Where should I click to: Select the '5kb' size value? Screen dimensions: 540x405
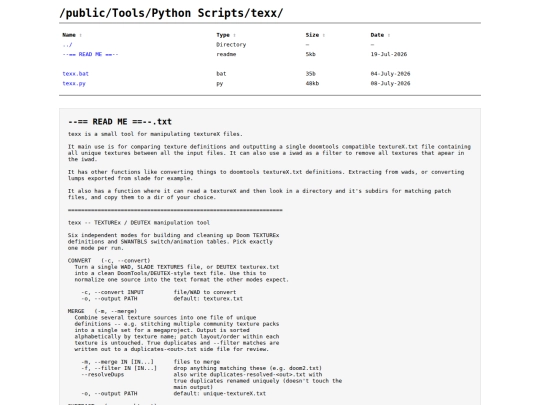click(x=310, y=54)
